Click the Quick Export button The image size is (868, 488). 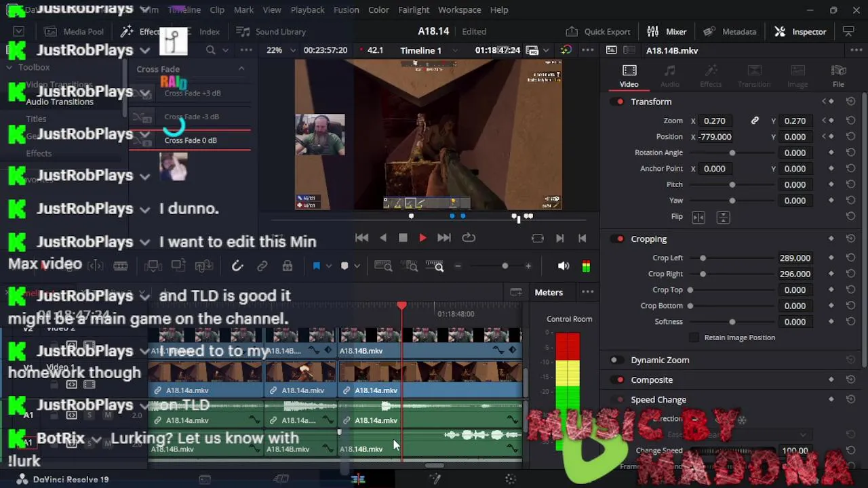tap(598, 31)
